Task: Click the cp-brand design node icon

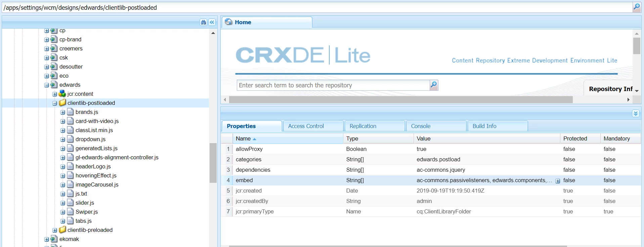Action: click(54, 39)
